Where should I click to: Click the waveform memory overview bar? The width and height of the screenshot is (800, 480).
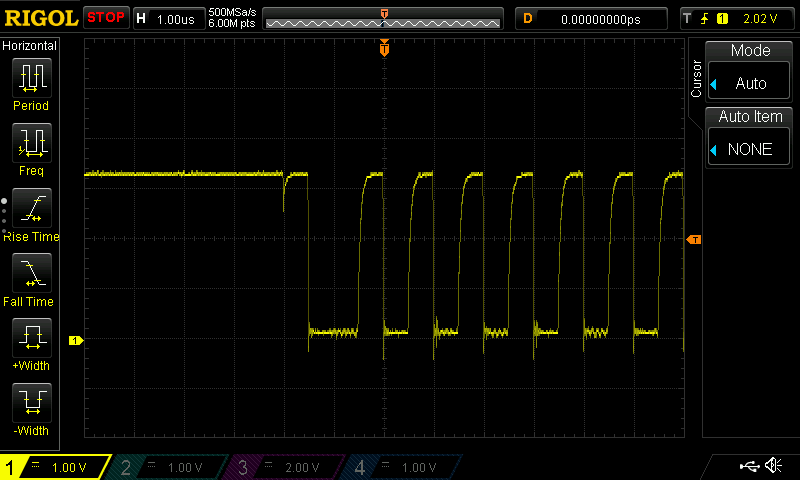tap(383, 19)
